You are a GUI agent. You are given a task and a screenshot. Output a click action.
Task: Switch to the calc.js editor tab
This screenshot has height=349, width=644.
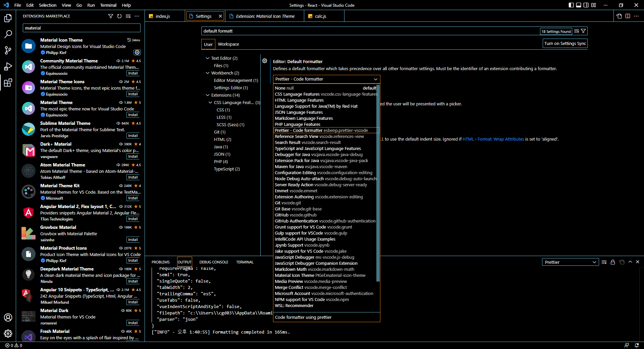pyautogui.click(x=324, y=16)
